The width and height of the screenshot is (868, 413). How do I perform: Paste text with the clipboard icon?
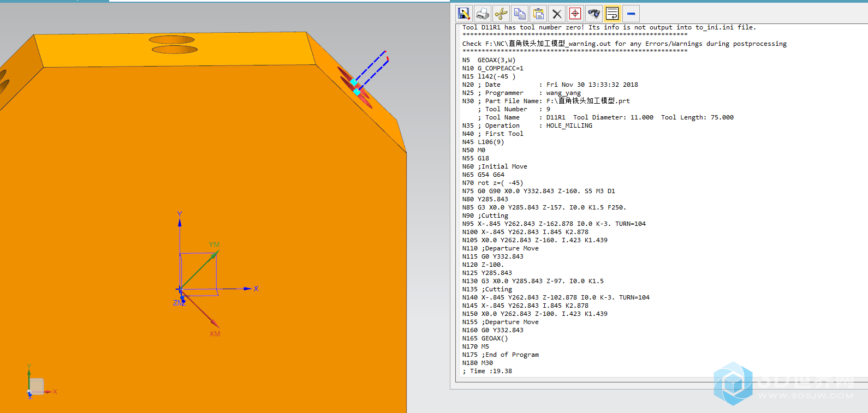[538, 14]
